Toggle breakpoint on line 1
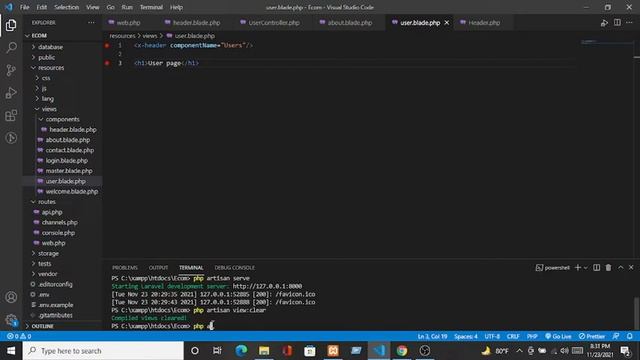Image resolution: width=640 pixels, height=360 pixels. coord(107,45)
